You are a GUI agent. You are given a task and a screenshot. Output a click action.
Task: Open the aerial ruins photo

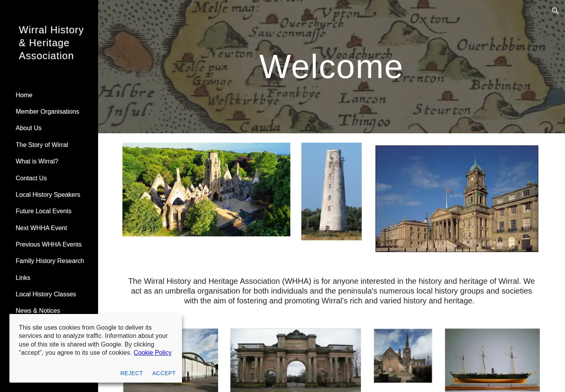pyautogui.click(x=206, y=189)
